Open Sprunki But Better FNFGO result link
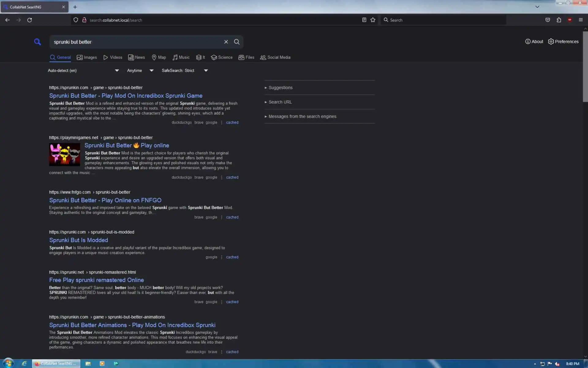588x368 pixels. pyautogui.click(x=105, y=200)
